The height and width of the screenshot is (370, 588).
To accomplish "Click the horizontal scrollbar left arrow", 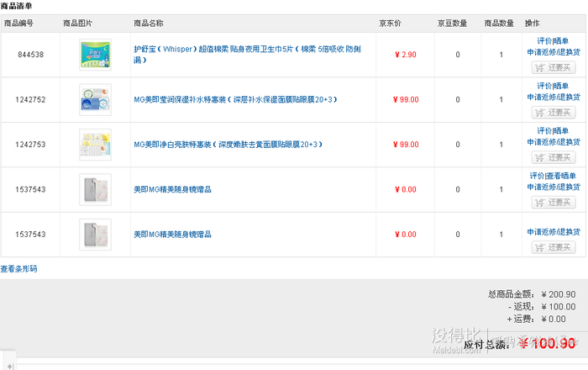I will coord(10,366).
